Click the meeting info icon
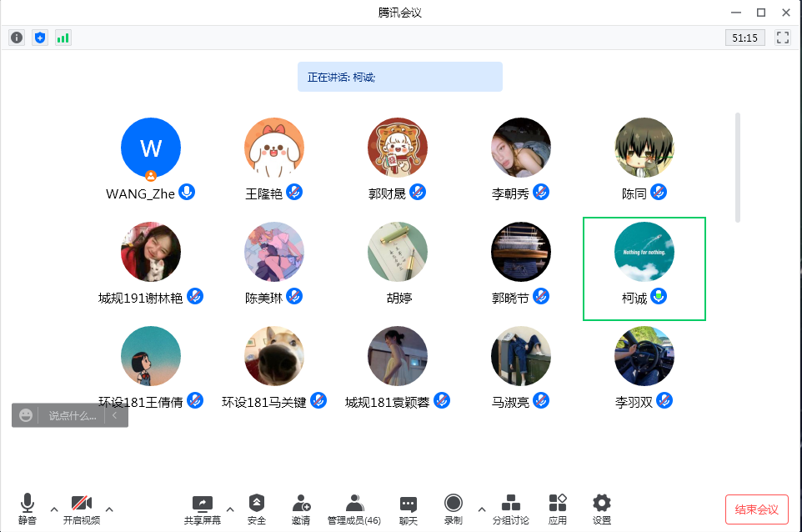Image resolution: width=802 pixels, height=532 pixels. 17,38
